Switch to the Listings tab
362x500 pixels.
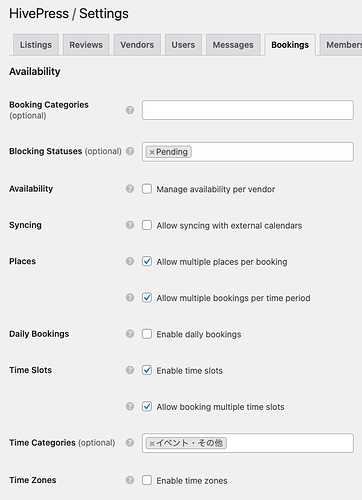[x=36, y=45]
